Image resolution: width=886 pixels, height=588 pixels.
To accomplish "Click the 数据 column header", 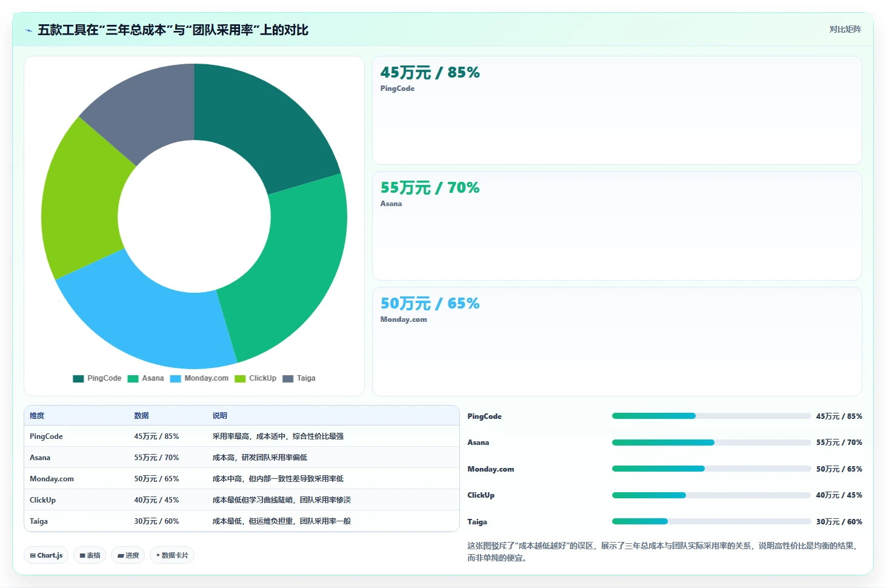I will click(141, 416).
